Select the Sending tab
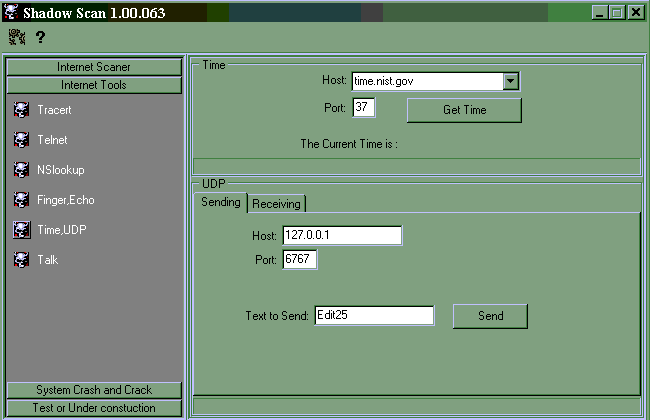The width and height of the screenshot is (650, 420). 221,203
